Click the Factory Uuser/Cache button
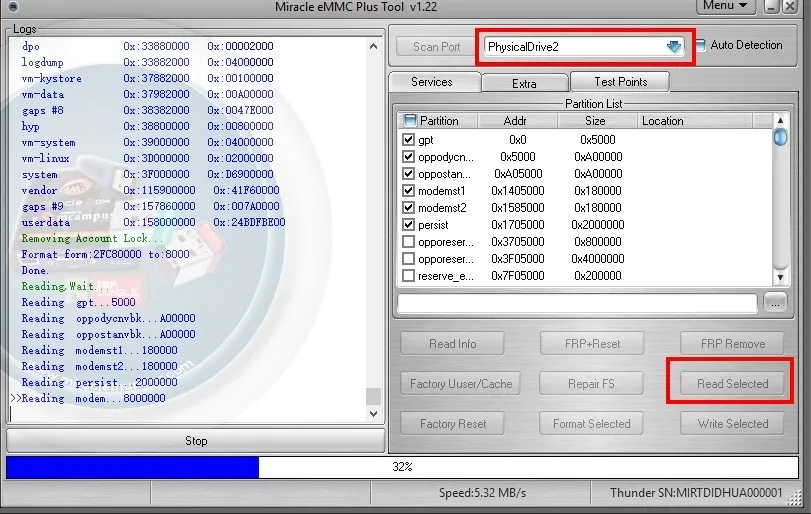811x514 pixels. click(x=460, y=384)
